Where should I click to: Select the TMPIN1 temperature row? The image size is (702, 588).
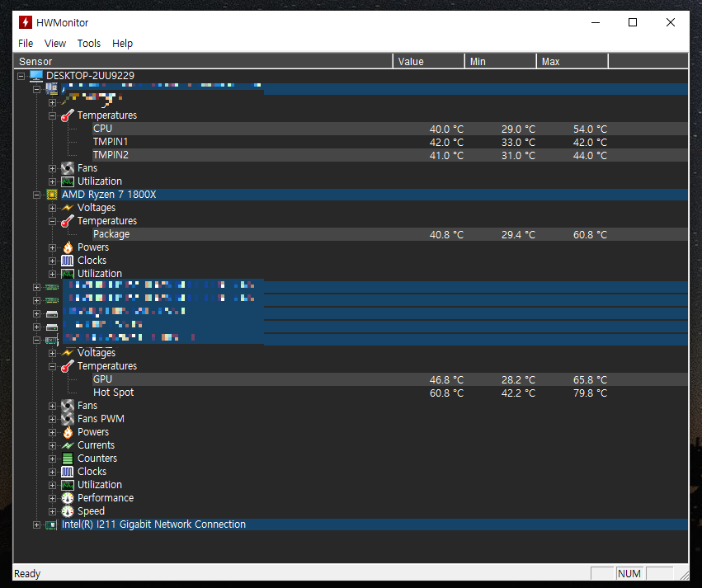pos(389,142)
